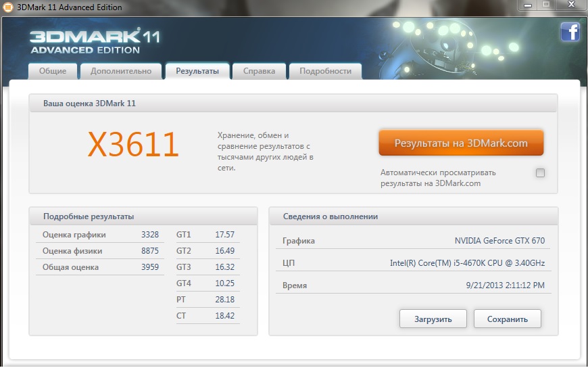This screenshot has width=588, height=368.
Task: Minimize the 3DMark 11 window
Action: (x=528, y=5)
